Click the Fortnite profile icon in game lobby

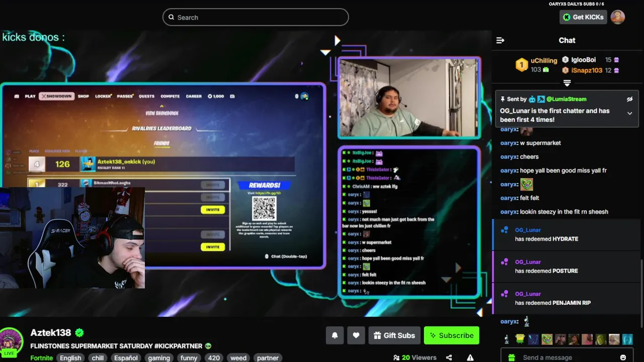(304, 96)
